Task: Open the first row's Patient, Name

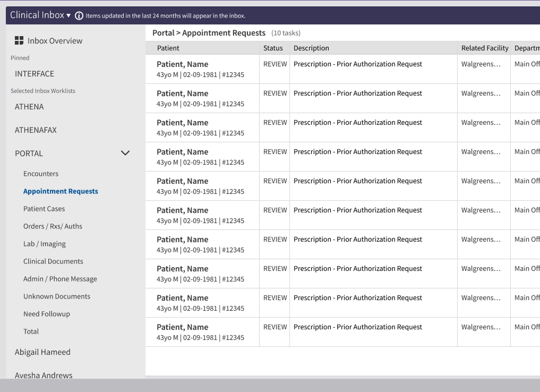Action: point(183,64)
